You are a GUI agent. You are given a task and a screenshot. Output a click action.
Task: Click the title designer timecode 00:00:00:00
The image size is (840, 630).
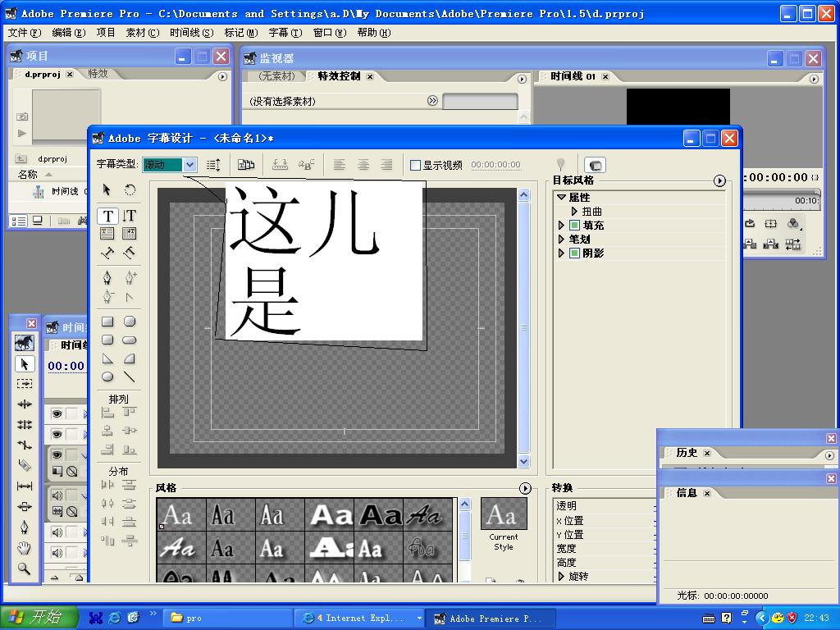pos(495,165)
